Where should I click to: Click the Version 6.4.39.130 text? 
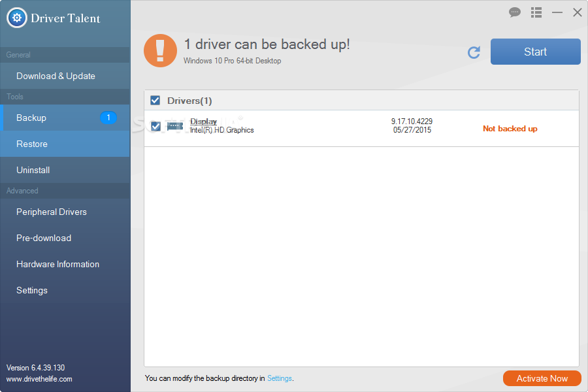[x=36, y=368]
